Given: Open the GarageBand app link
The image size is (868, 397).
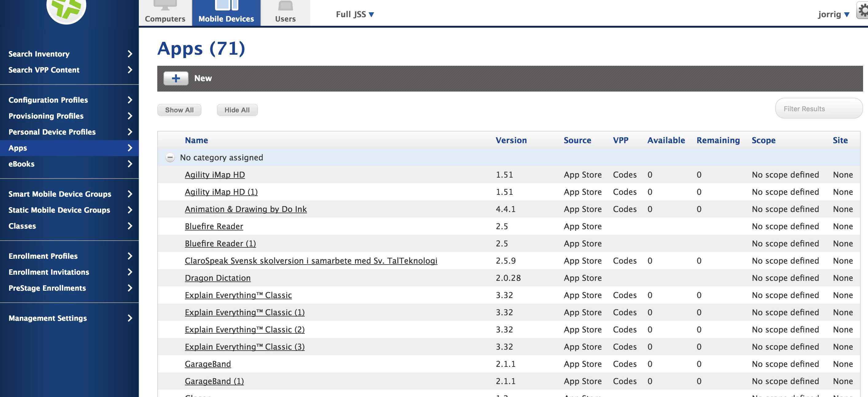Looking at the screenshot, I should tap(208, 364).
